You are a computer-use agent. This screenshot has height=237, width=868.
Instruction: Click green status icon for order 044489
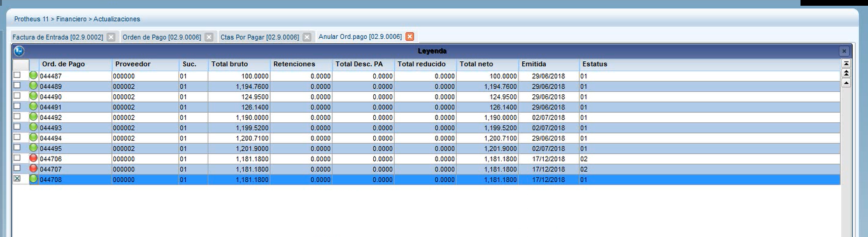(34, 85)
